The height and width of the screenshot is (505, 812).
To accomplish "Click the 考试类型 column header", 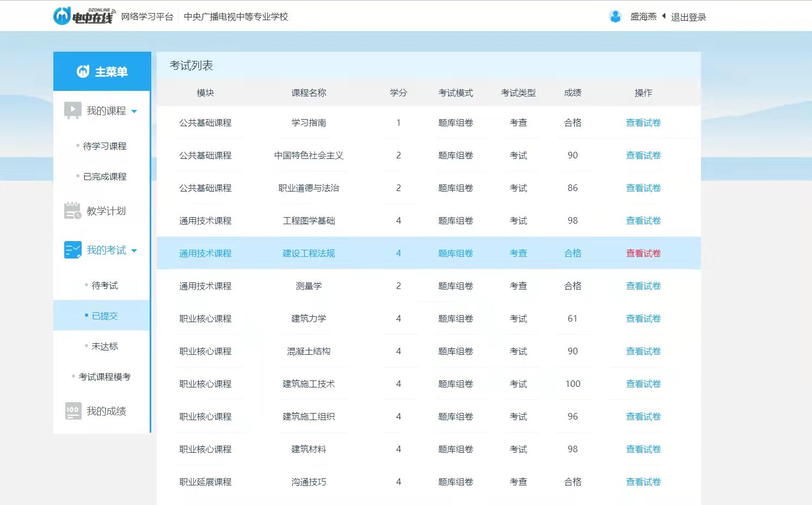I will 518,93.
